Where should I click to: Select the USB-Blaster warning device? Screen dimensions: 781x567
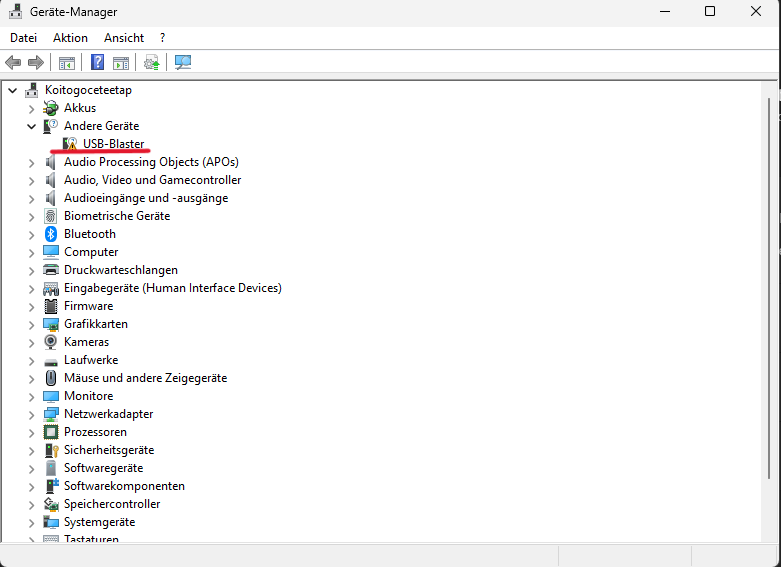[x=113, y=144]
